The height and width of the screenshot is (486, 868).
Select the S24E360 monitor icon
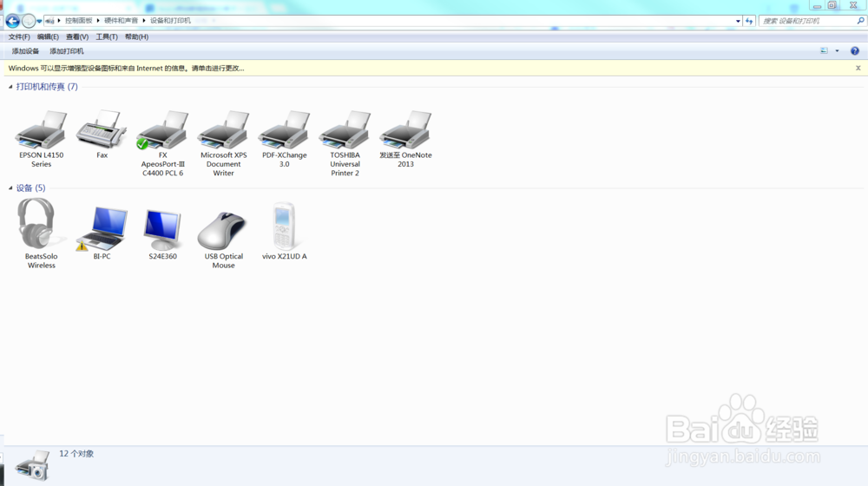[x=162, y=230]
